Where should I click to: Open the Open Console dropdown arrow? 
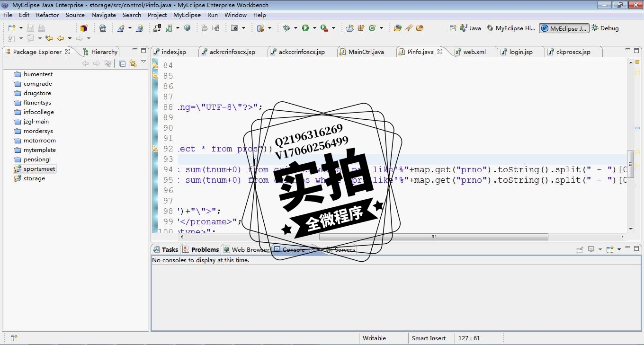click(x=619, y=249)
